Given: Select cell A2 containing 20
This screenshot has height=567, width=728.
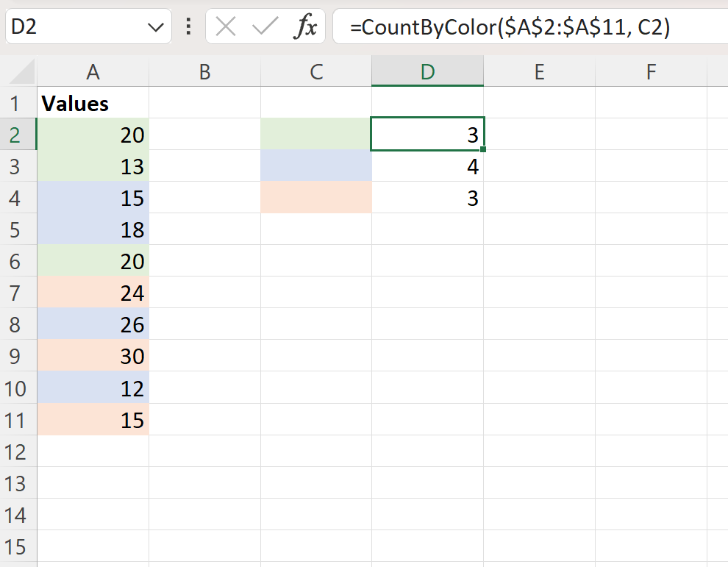Looking at the screenshot, I should [x=93, y=134].
